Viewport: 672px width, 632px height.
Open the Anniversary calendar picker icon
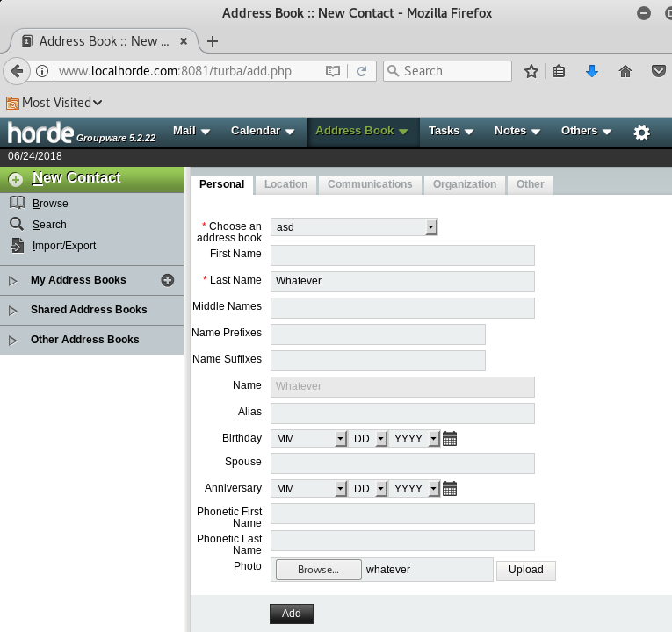pyautogui.click(x=450, y=489)
